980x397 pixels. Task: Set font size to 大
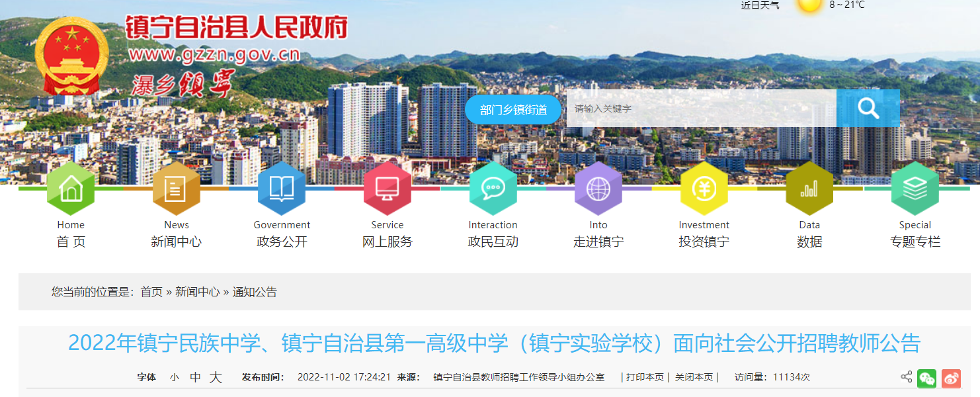(216, 378)
